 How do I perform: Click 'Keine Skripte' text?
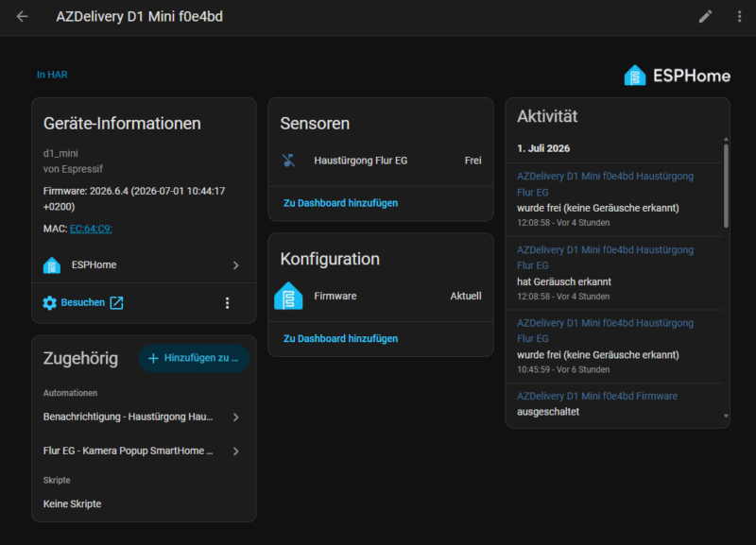(x=73, y=504)
